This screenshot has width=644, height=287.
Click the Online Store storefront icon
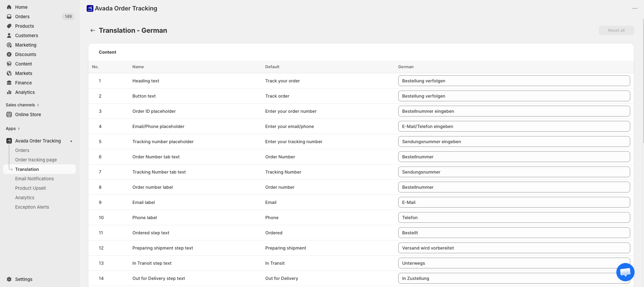point(9,114)
